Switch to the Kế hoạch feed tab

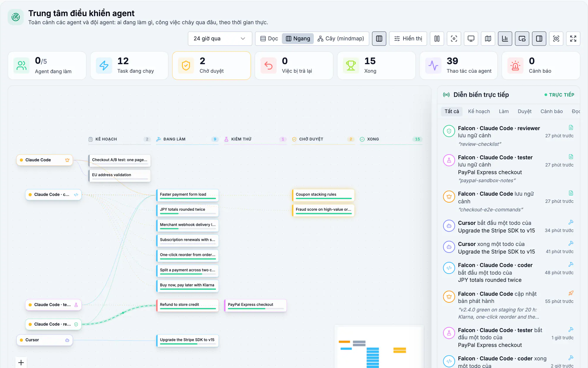[479, 111]
